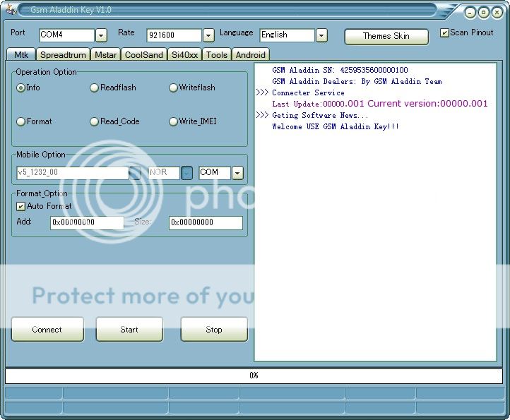Click the GSM Aladdin Dealers log line
510x420 pixels.
pos(357,81)
